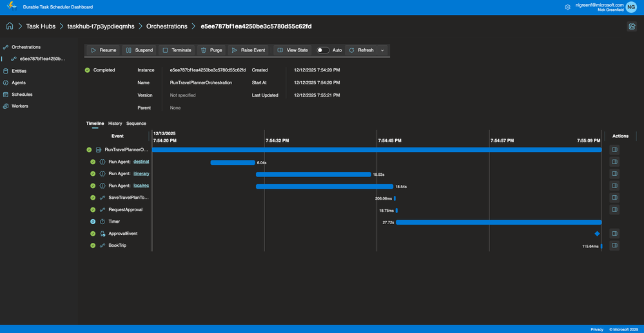Click the BookTrip activity icon
This screenshot has height=333, width=644.
[x=102, y=245]
